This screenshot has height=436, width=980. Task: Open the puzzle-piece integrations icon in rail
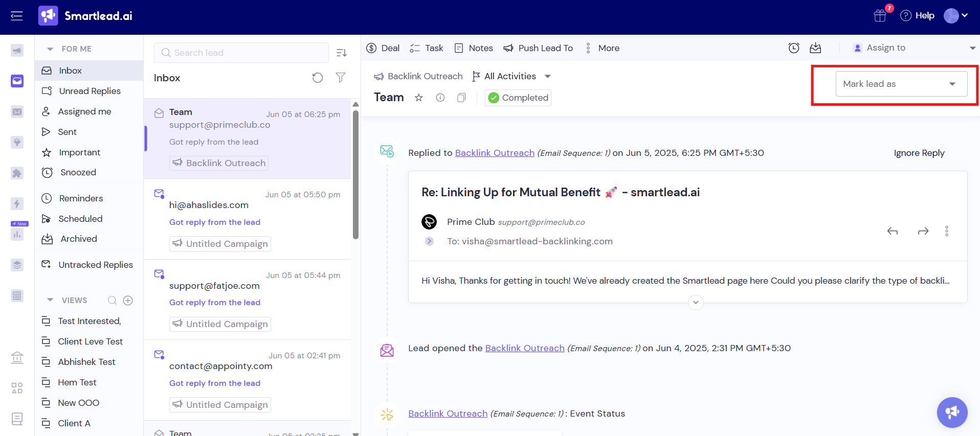[x=17, y=173]
